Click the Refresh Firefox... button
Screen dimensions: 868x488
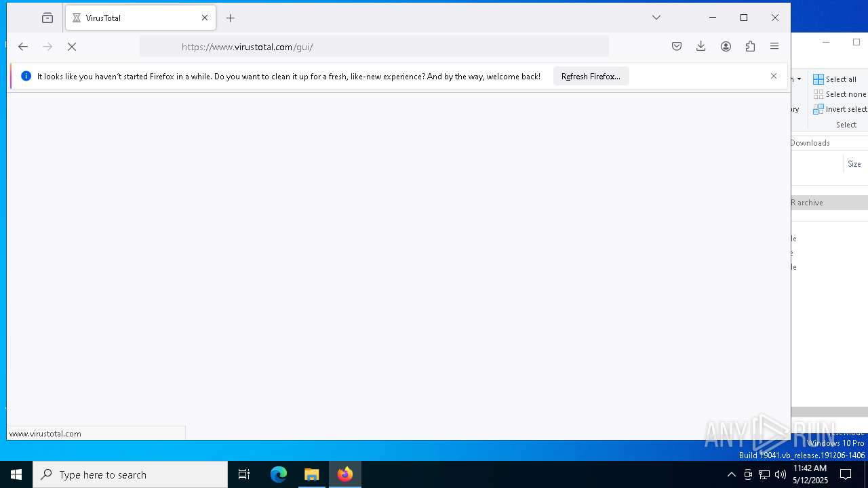tap(591, 77)
